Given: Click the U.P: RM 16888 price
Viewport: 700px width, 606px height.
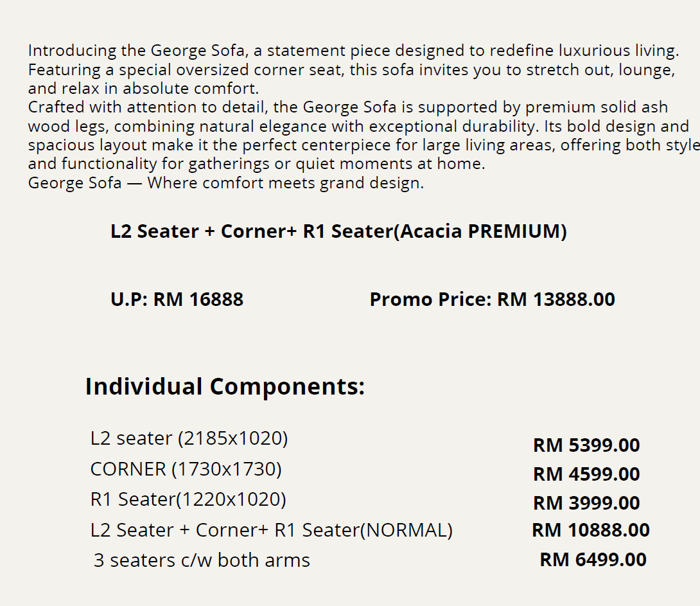Looking at the screenshot, I should (177, 299).
